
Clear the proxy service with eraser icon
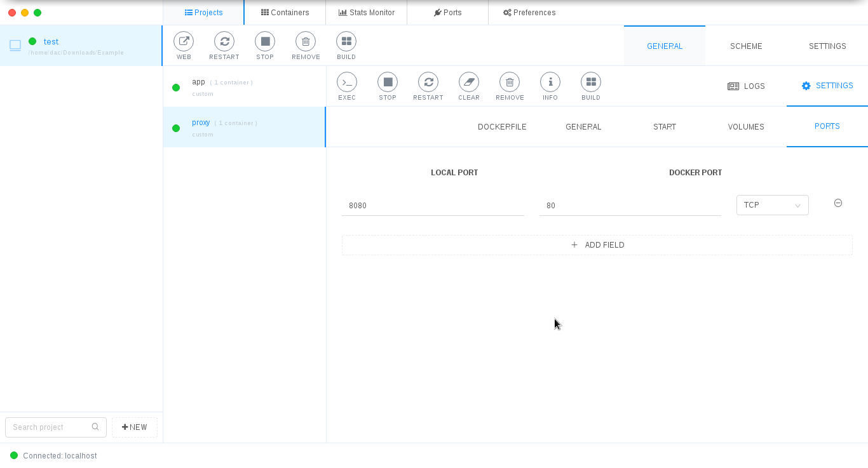pos(469,83)
